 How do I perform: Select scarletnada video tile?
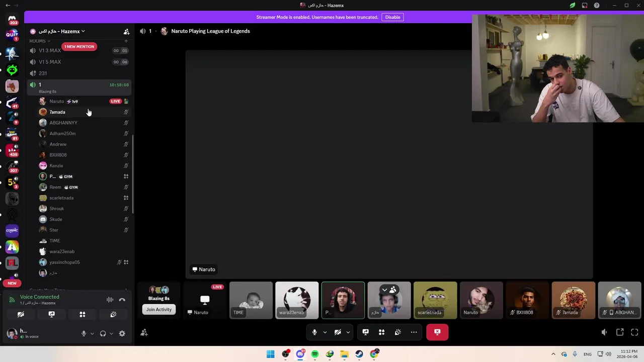(435, 300)
